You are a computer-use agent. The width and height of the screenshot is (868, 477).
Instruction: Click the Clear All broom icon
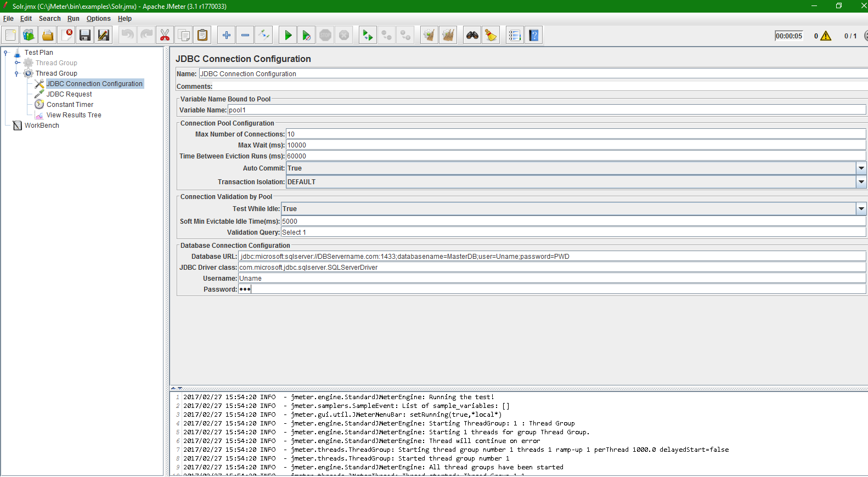pyautogui.click(x=491, y=36)
